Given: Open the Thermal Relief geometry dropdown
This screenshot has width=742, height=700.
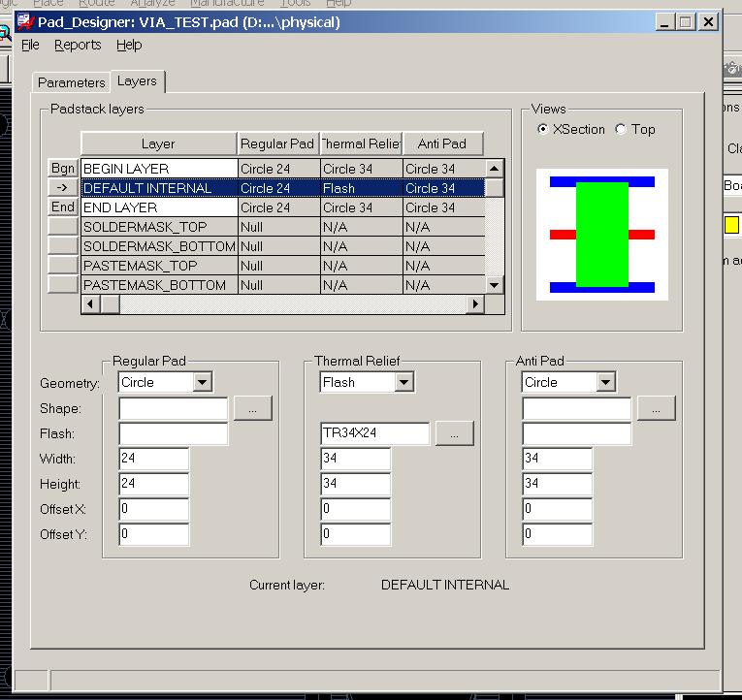Looking at the screenshot, I should [x=403, y=383].
